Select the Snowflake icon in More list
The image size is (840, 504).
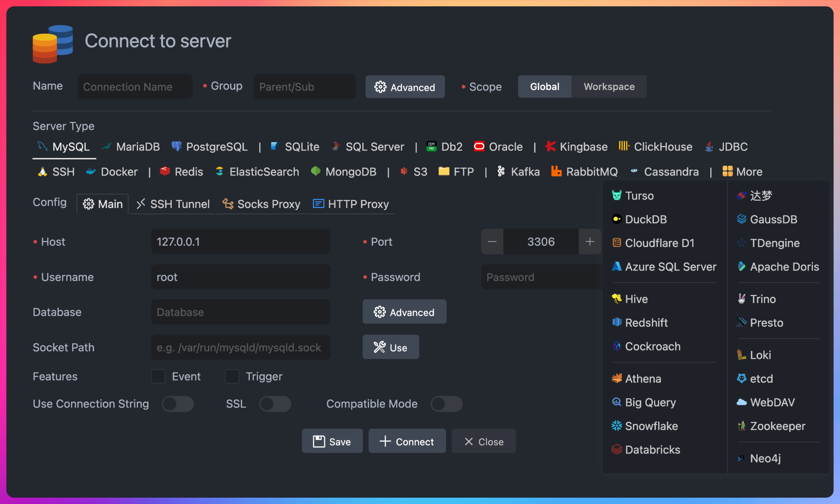[x=616, y=426]
